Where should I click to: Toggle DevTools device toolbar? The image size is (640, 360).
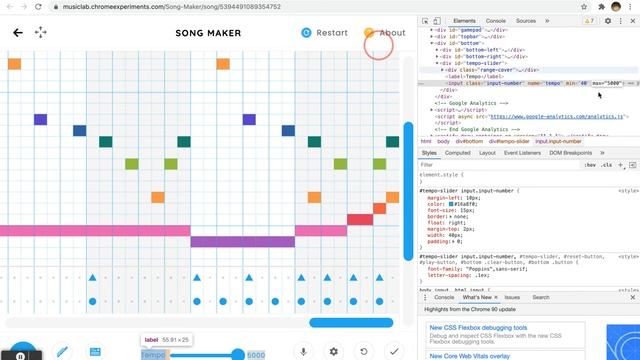coord(437,21)
